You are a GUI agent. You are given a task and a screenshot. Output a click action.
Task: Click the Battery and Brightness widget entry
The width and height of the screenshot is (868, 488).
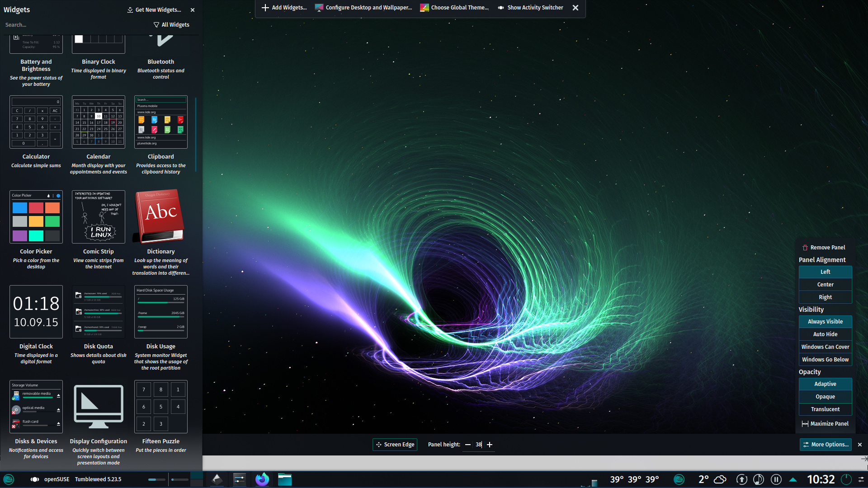tap(36, 61)
